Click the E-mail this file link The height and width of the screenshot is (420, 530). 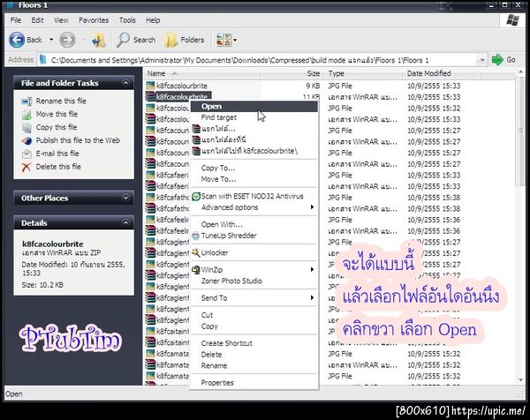57,154
